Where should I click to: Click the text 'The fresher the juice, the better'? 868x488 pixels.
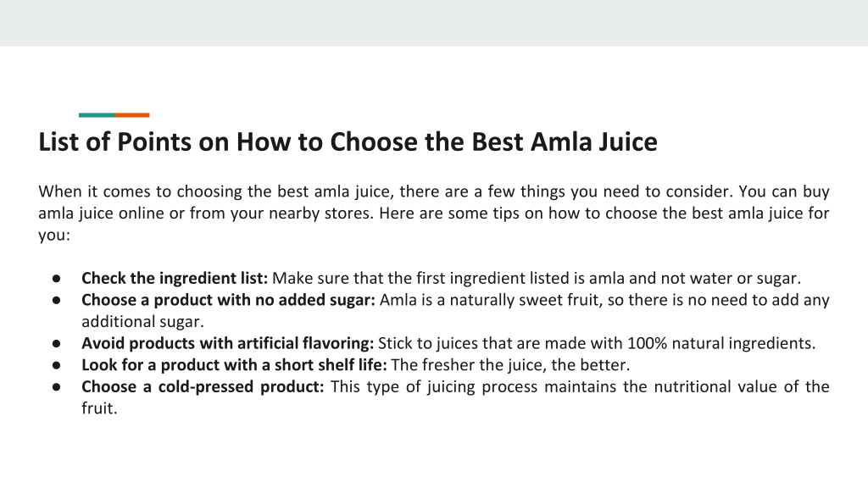[510, 364]
